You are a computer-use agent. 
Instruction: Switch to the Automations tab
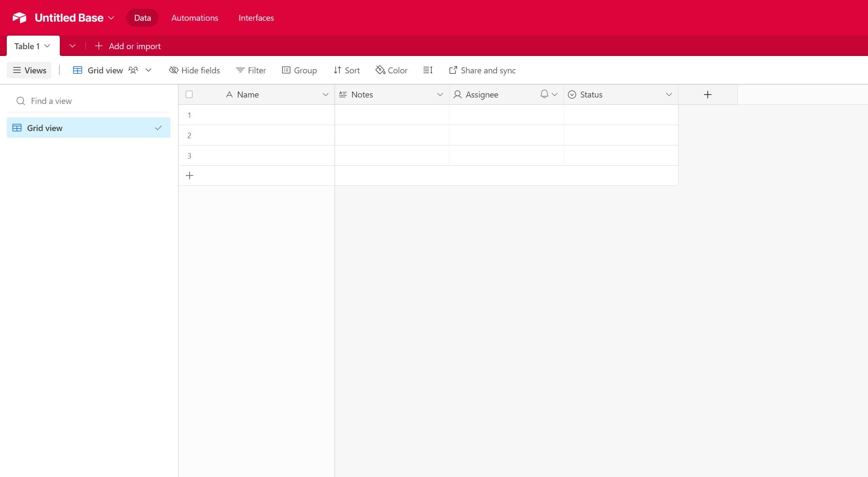tap(194, 18)
